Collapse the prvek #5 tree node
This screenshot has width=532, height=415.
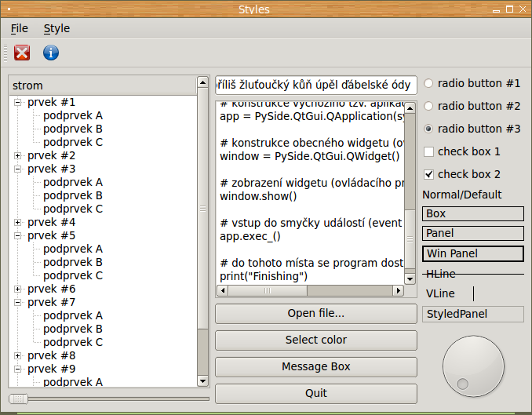click(x=17, y=235)
